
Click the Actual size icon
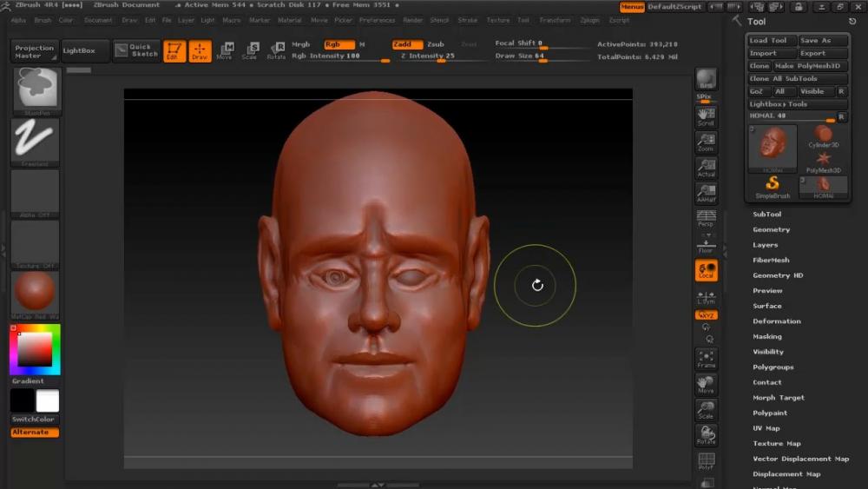[706, 169]
